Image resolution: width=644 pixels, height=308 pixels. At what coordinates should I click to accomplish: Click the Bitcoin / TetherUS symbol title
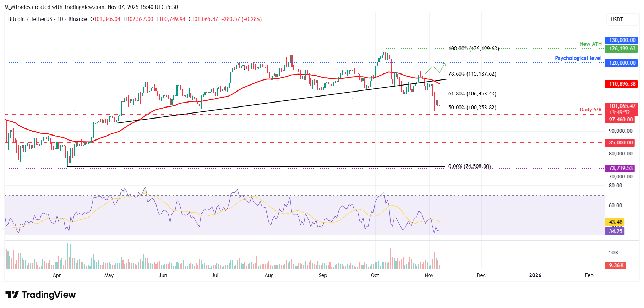30,19
